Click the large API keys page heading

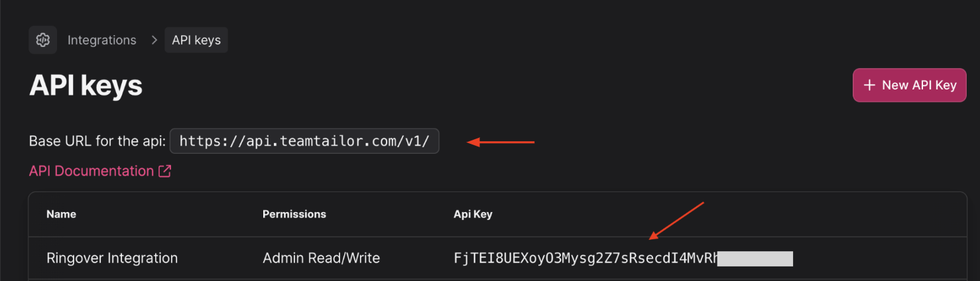tap(86, 85)
